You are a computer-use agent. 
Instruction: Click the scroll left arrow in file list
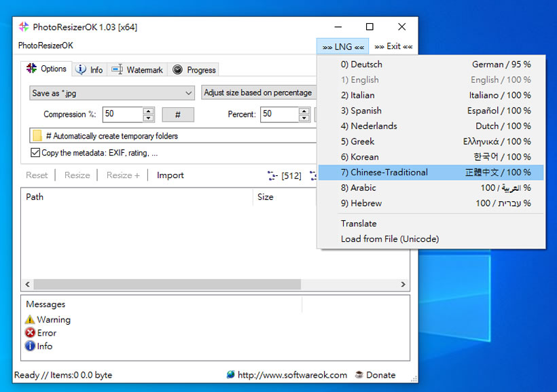coord(28,284)
